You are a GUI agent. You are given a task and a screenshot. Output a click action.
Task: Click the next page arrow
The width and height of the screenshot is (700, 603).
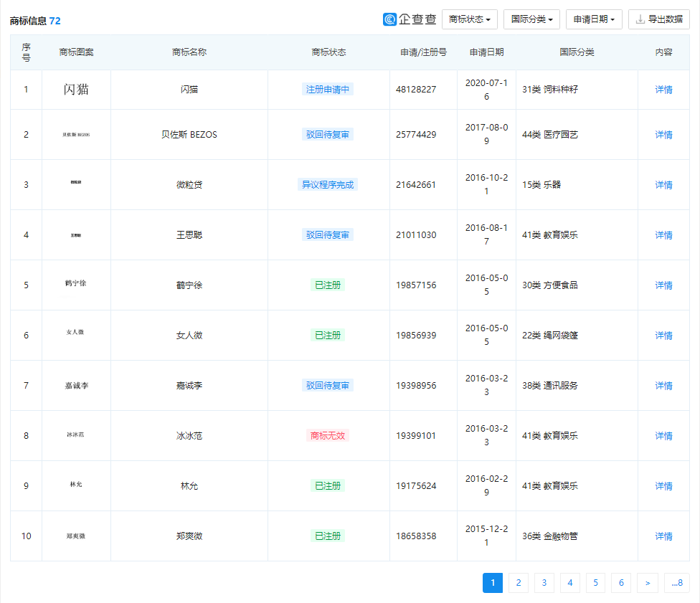click(648, 583)
